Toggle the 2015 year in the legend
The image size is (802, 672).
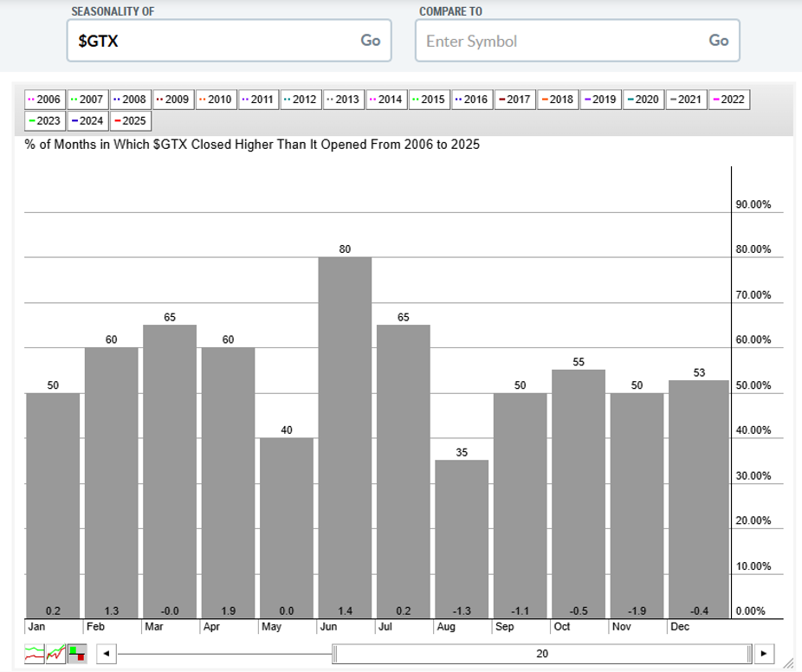429,100
